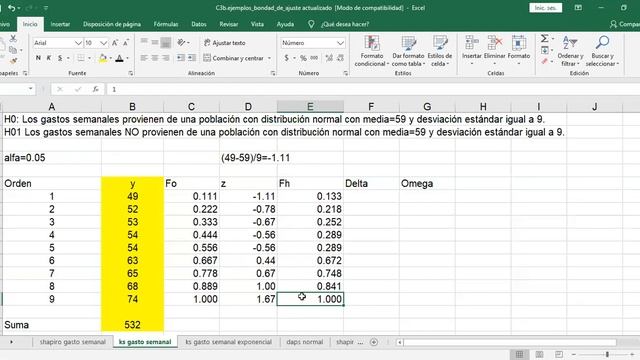Image resolution: width=640 pixels, height=360 pixels.
Task: Click the AutoSum sigma icon
Action: [x=544, y=39]
